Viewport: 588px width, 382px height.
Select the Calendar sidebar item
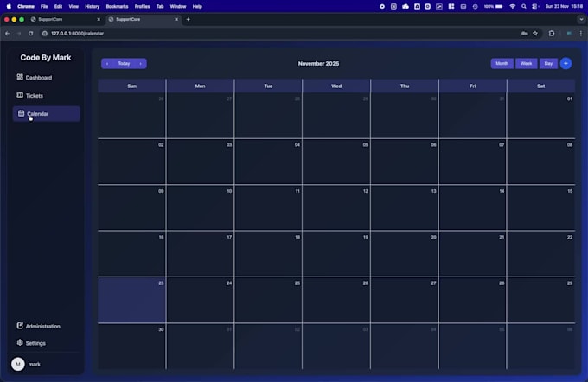(46, 113)
